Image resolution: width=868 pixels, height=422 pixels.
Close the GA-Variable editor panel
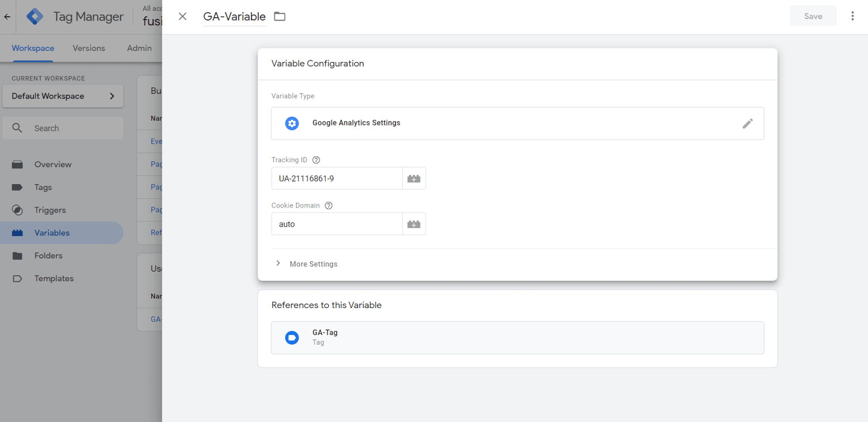tap(182, 16)
